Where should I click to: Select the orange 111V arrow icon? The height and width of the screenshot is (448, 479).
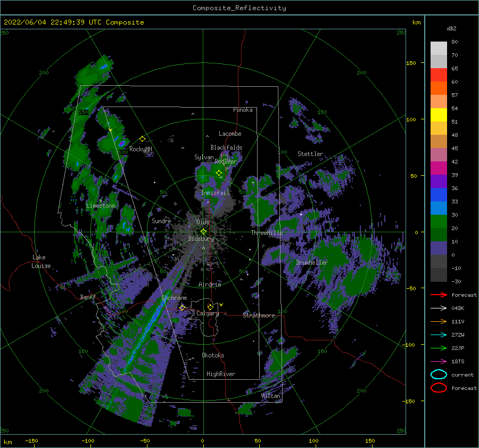coord(439,321)
